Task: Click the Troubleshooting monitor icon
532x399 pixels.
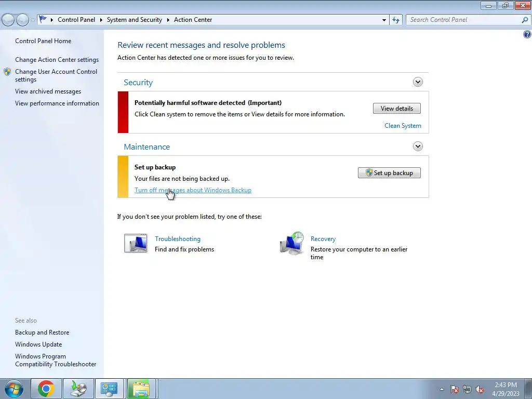Action: point(136,243)
